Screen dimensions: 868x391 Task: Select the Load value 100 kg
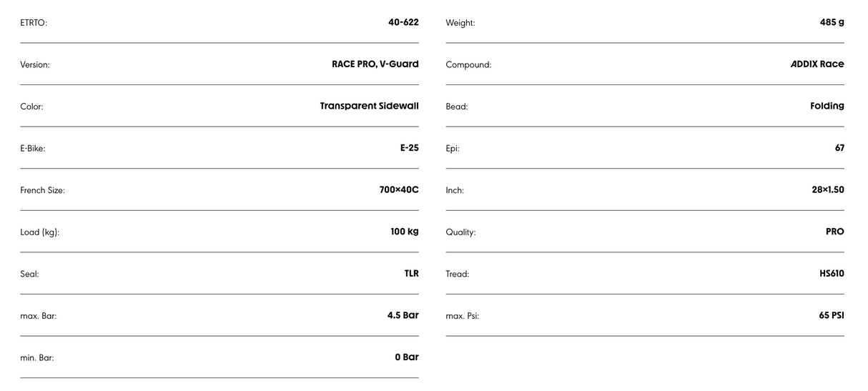(x=404, y=232)
